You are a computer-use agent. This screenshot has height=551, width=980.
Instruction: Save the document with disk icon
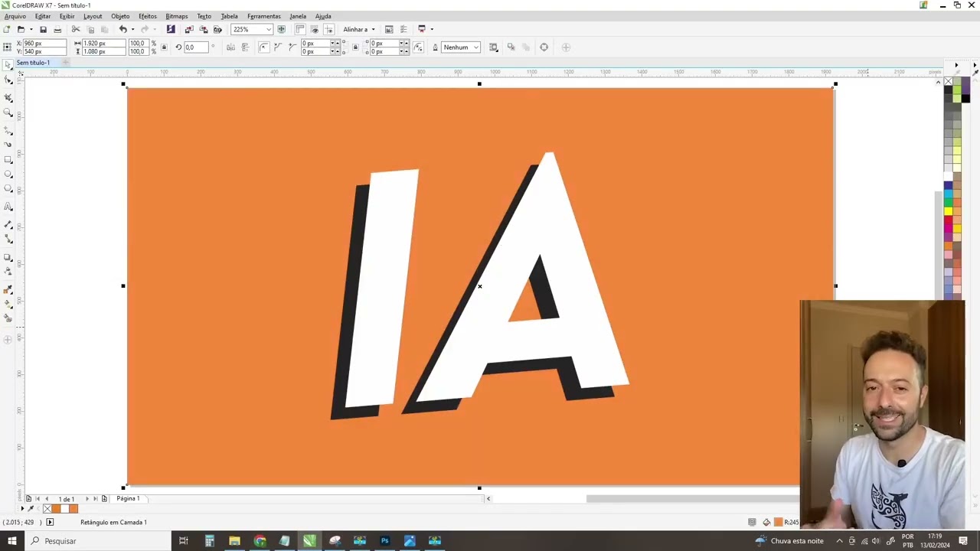point(43,29)
